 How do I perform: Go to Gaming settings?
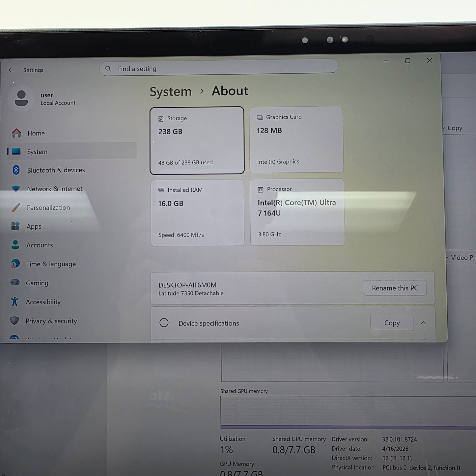72,283
